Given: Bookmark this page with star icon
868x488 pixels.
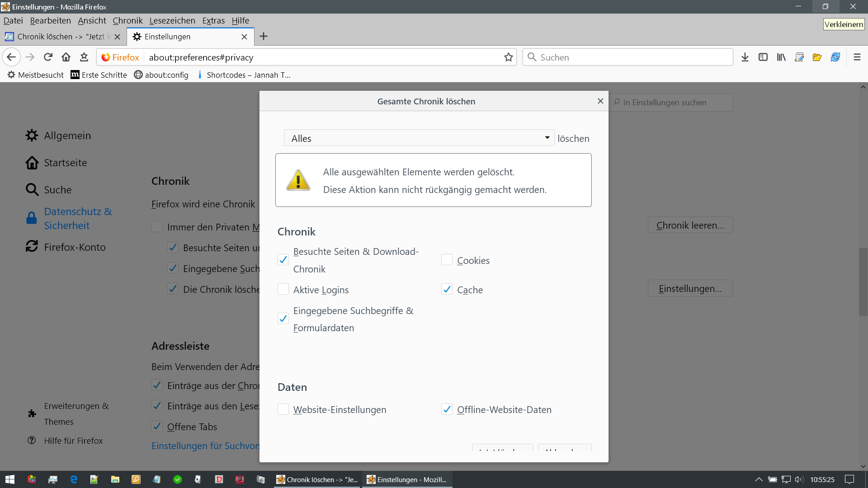Looking at the screenshot, I should point(509,57).
